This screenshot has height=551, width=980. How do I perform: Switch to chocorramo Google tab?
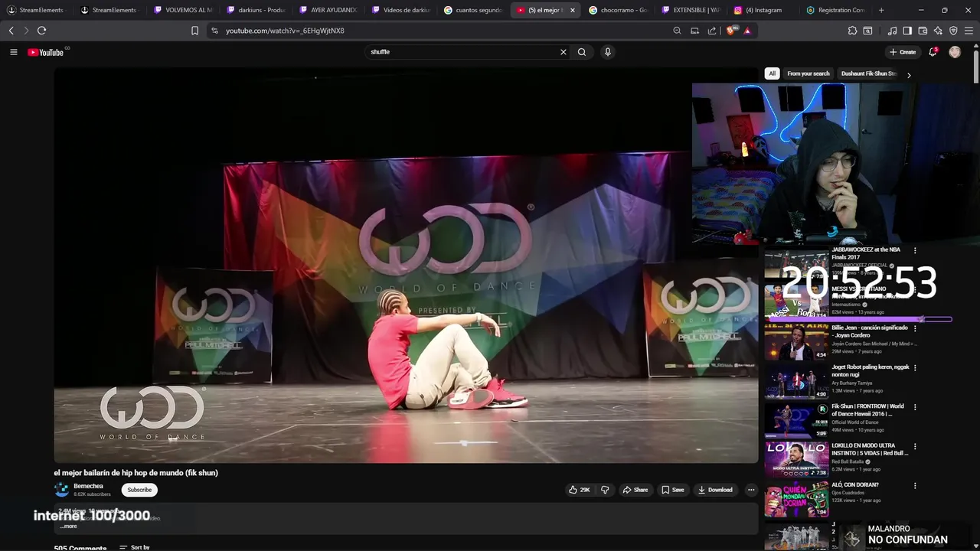pyautogui.click(x=620, y=10)
